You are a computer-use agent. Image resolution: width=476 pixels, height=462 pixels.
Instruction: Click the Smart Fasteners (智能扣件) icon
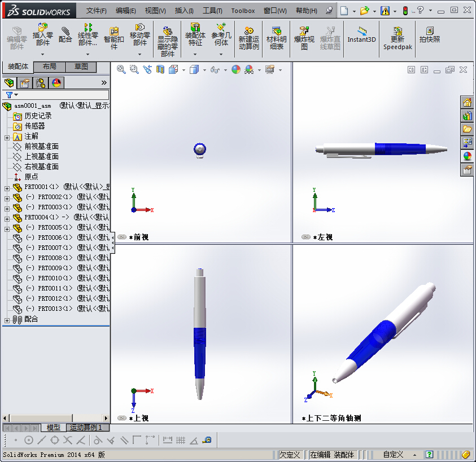(x=114, y=38)
